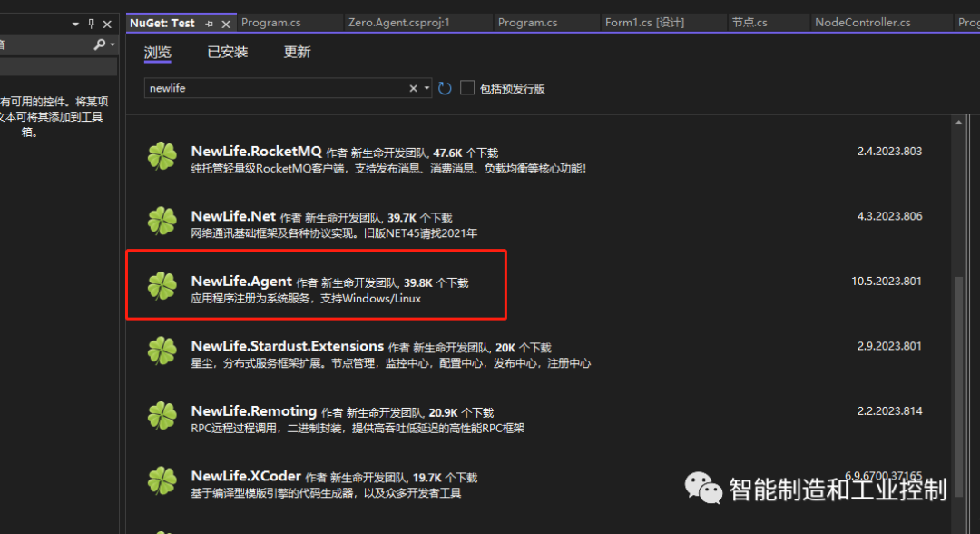
Task: Select the NewLife.Net package title
Action: tap(233, 217)
